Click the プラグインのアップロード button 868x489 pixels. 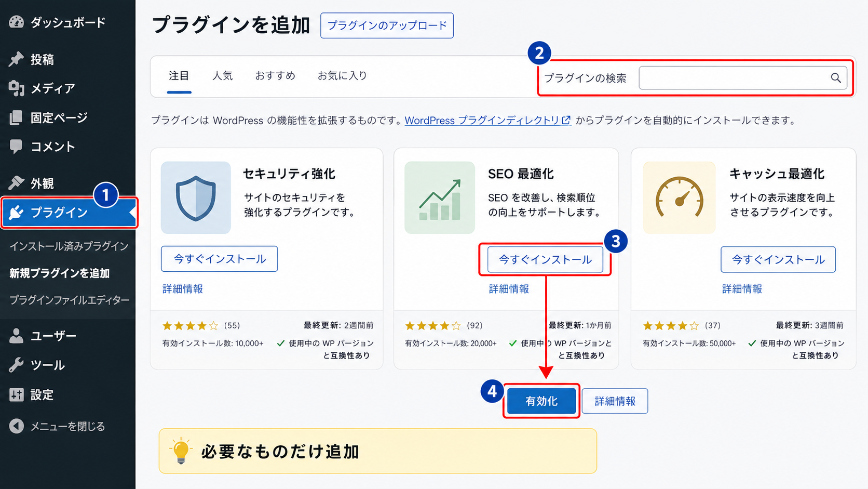pos(387,25)
